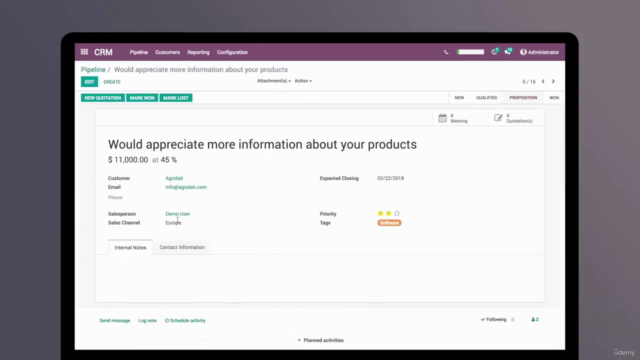Image resolution: width=640 pixels, height=360 pixels.
Task: Select the PROPOSITION stage
Action: [x=523, y=98]
